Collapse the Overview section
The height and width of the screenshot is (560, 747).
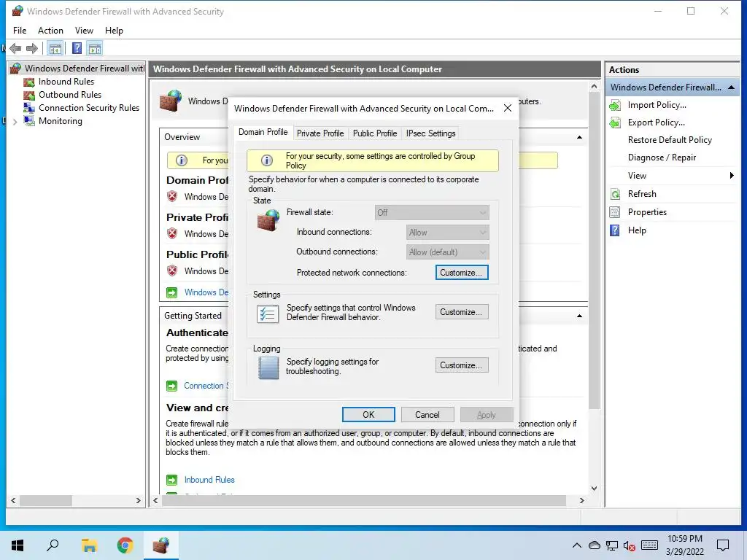[579, 137]
